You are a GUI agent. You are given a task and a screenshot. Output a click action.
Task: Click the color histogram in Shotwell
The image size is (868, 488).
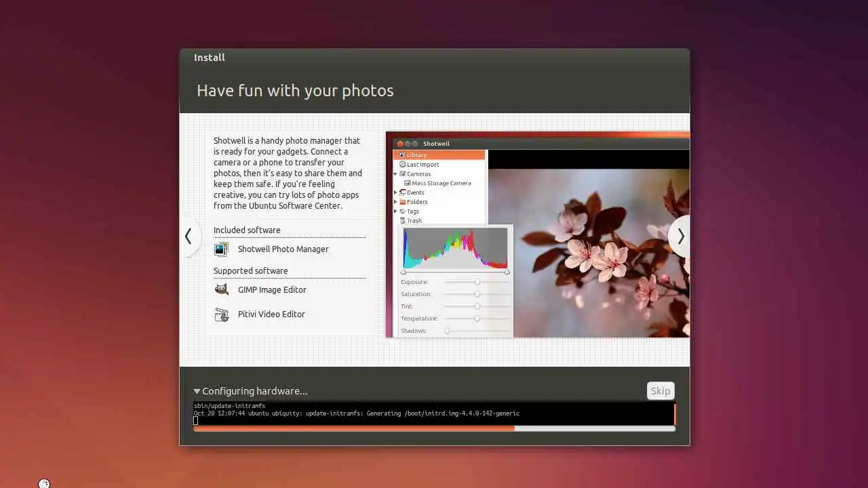coord(455,248)
